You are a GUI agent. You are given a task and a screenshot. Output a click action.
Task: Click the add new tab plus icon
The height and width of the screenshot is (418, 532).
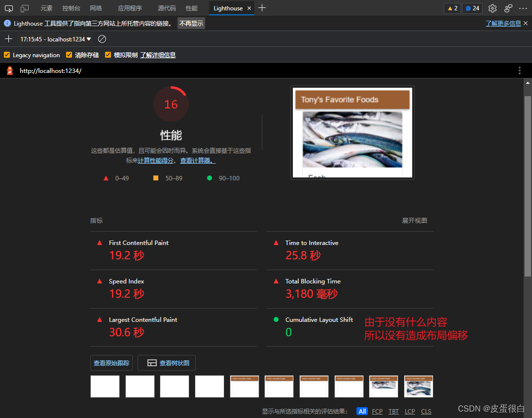click(x=262, y=8)
